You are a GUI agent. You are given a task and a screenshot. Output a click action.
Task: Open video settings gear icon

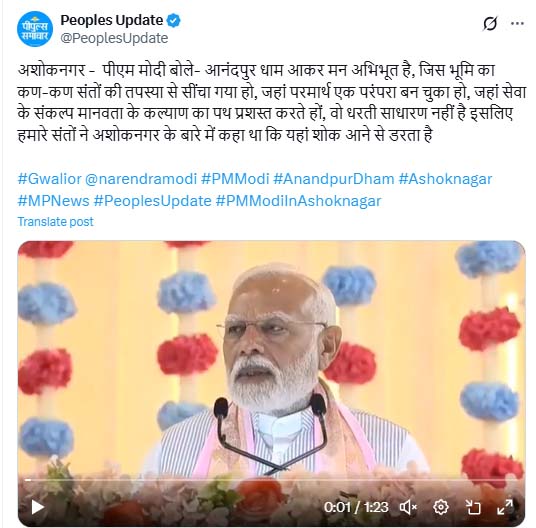(x=441, y=507)
